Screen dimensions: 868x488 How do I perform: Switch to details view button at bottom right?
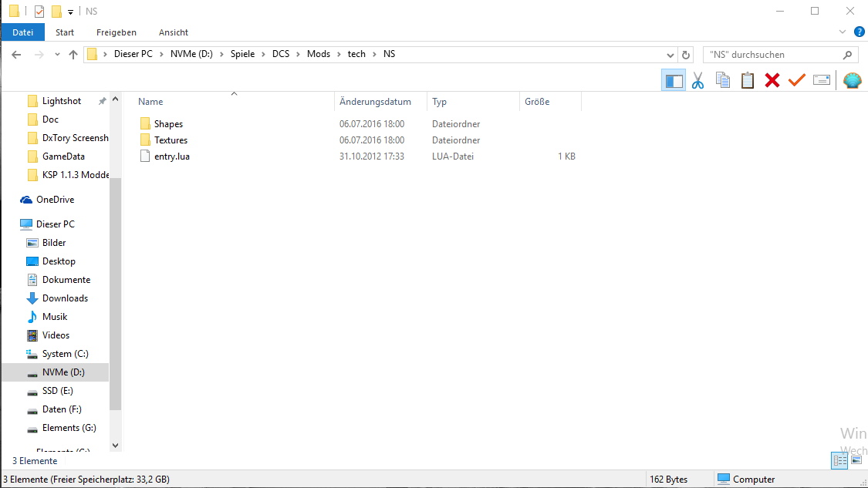839,460
